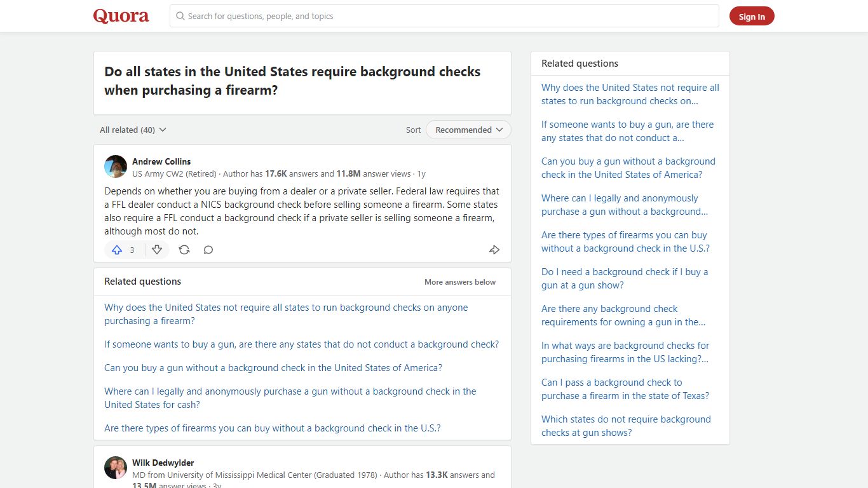Click the 'US Army CW2 (Retired)' credential text
The width and height of the screenshot is (868, 488).
click(x=174, y=173)
